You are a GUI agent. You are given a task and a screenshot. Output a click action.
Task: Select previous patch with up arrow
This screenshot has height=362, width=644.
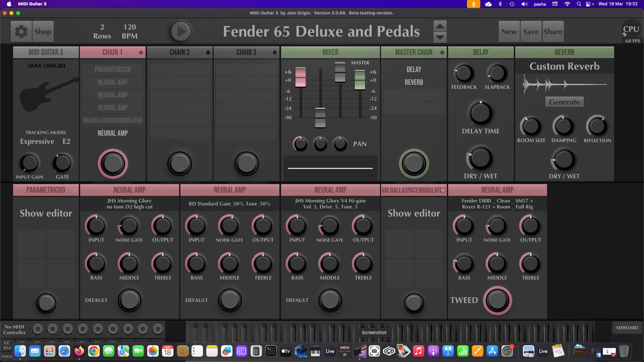(x=440, y=26)
